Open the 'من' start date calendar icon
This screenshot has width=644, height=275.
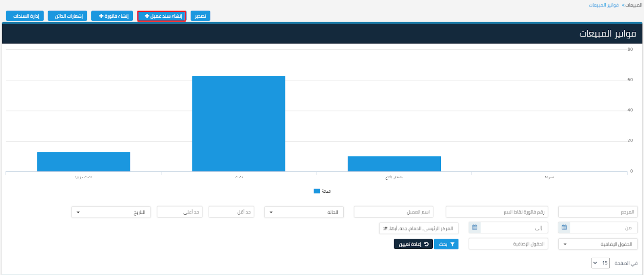[x=564, y=228]
